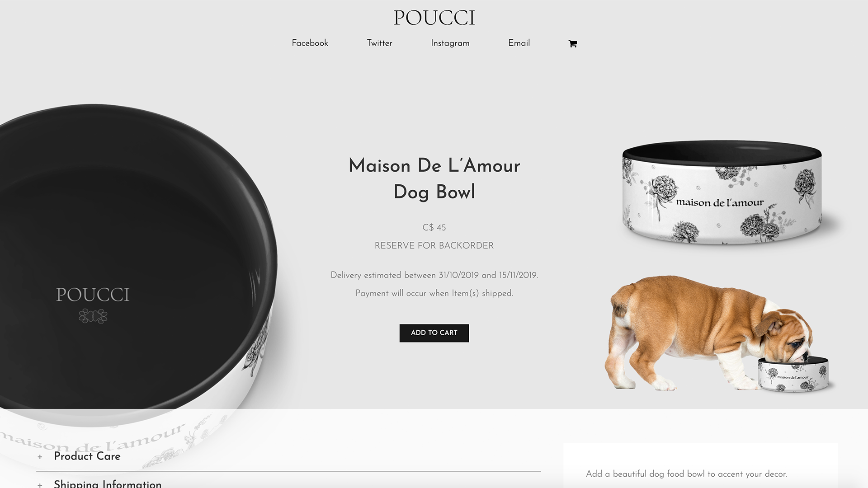Expand the Shipping Information plus icon
The width and height of the screenshot is (868, 488).
(40, 485)
